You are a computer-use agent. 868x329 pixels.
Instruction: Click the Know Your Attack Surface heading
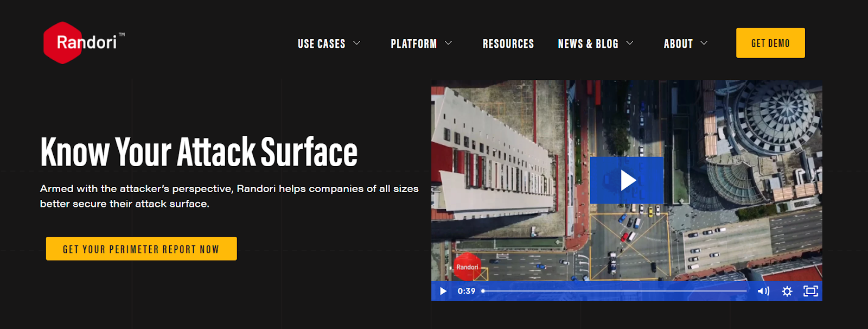coord(199,151)
